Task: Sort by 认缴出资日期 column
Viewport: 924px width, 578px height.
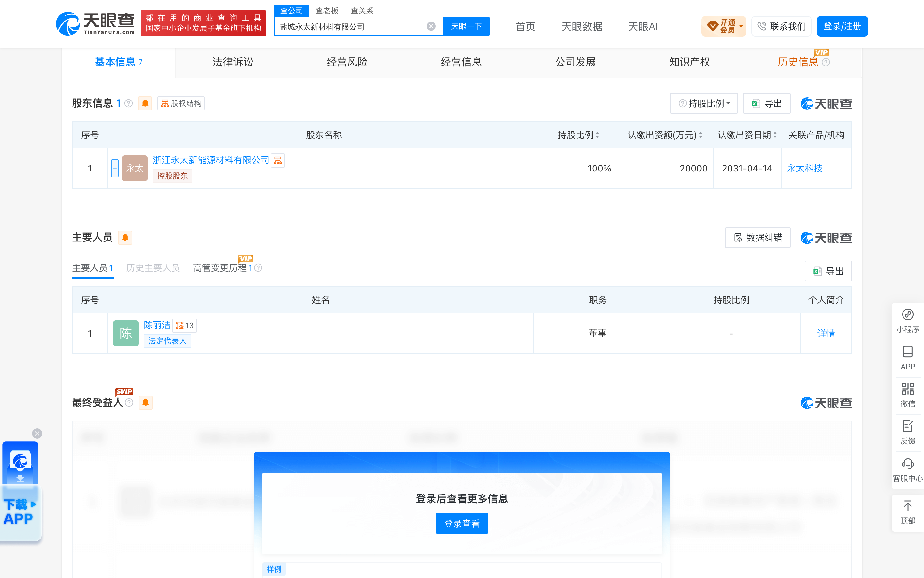Action: [775, 135]
